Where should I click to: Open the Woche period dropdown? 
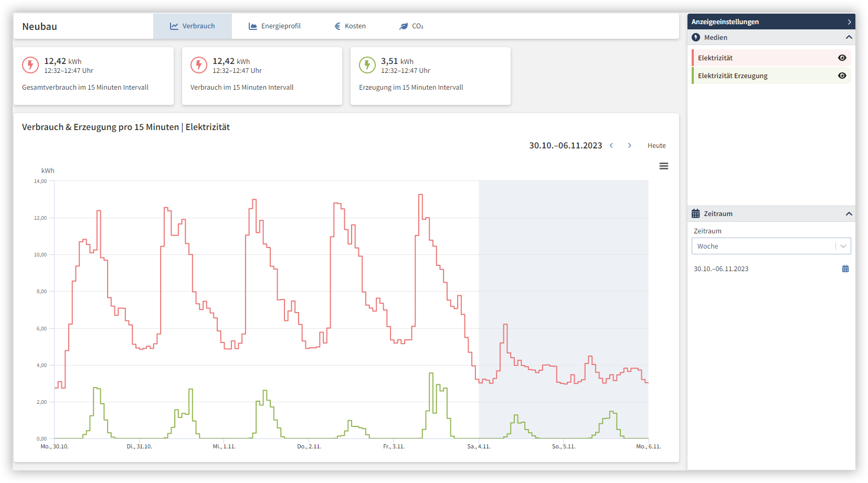point(770,246)
